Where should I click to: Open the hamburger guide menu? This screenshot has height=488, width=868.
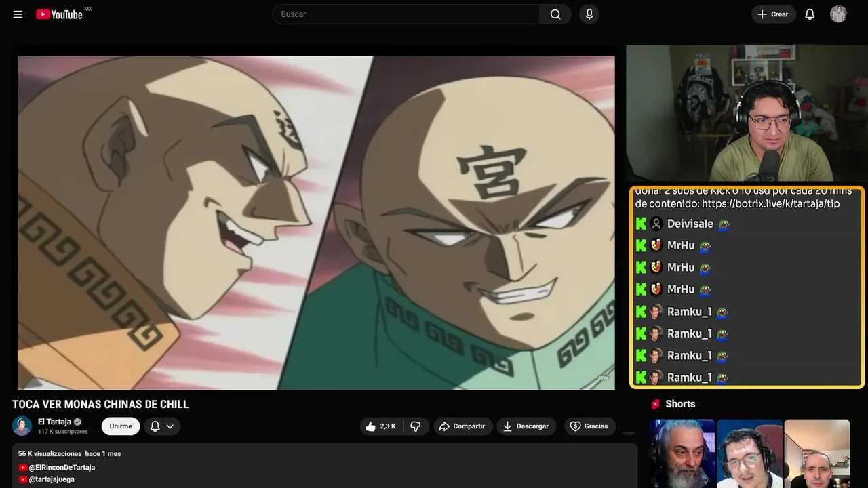point(18,14)
